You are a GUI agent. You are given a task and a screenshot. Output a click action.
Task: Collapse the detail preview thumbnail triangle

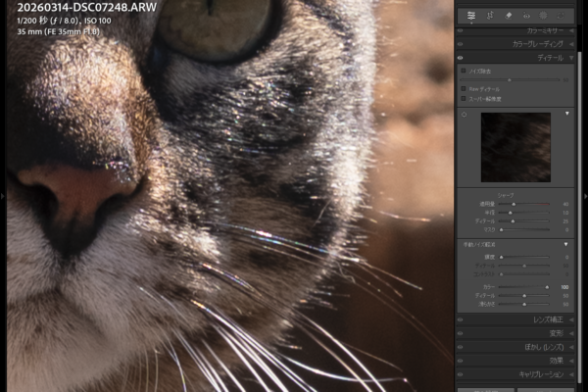tap(566, 114)
